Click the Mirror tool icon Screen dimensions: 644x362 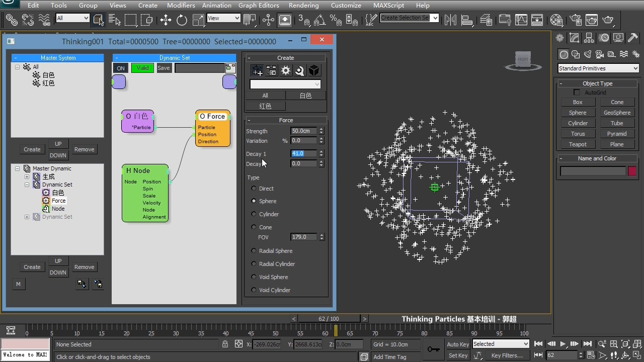[x=450, y=20]
